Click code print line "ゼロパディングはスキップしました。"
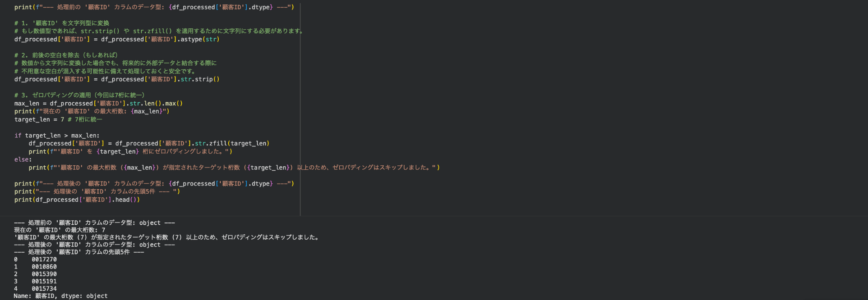The image size is (868, 300). pos(234,168)
